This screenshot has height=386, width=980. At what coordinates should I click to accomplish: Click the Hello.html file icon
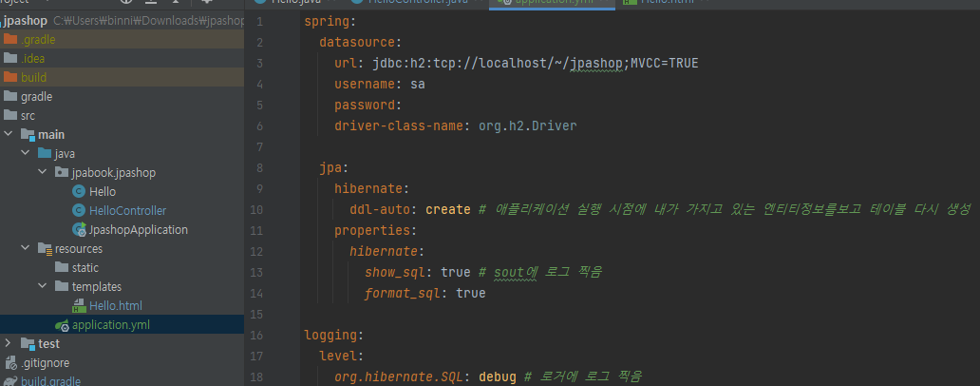80,306
